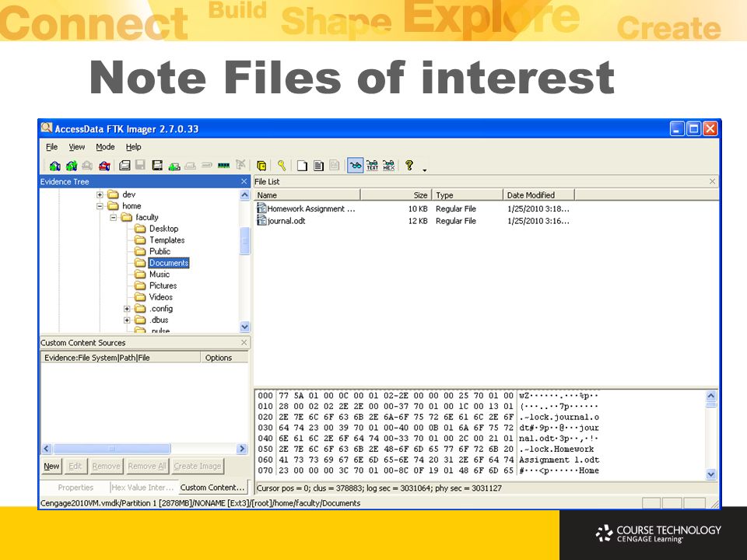This screenshot has width=747, height=560.
Task: Click the Add Evidence Item toolbar icon
Action: 54,165
